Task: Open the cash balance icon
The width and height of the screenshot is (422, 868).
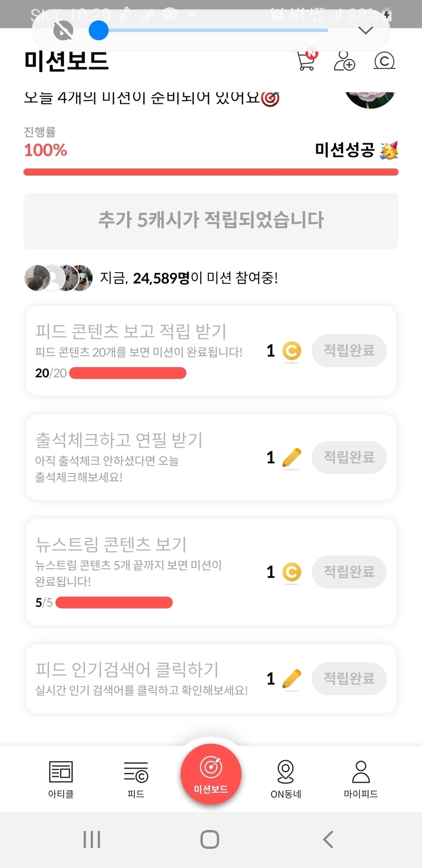Action: click(384, 61)
